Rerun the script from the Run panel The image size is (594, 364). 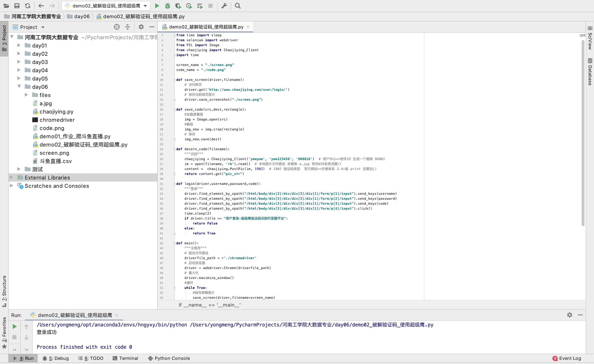point(14,326)
